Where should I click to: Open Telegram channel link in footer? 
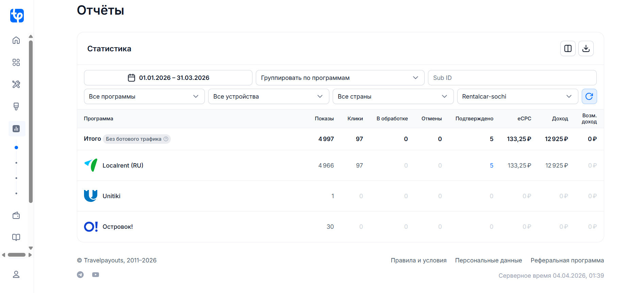(x=80, y=275)
